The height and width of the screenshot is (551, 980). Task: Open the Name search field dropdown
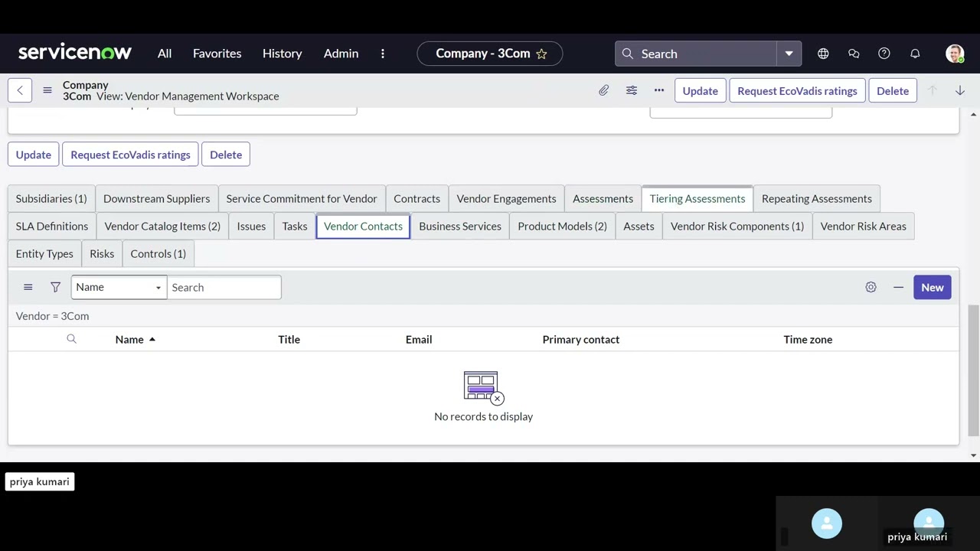pyautogui.click(x=119, y=287)
